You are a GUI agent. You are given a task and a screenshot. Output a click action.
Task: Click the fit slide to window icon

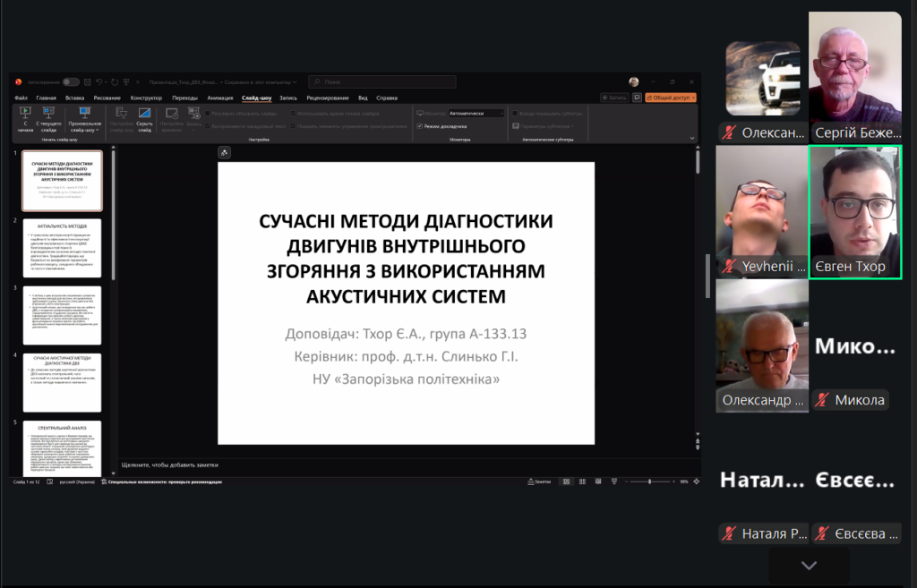pyautogui.click(x=698, y=481)
